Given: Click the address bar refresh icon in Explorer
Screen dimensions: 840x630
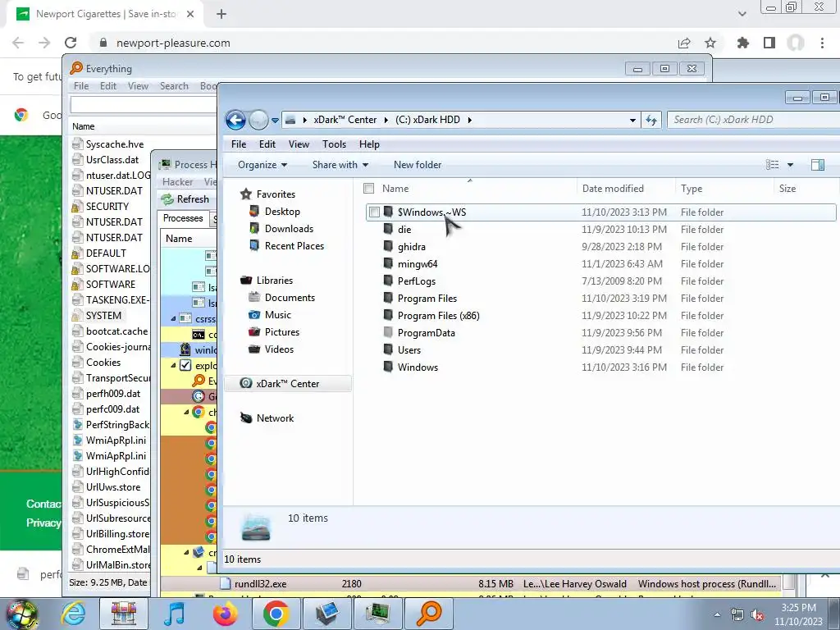Looking at the screenshot, I should [x=651, y=120].
